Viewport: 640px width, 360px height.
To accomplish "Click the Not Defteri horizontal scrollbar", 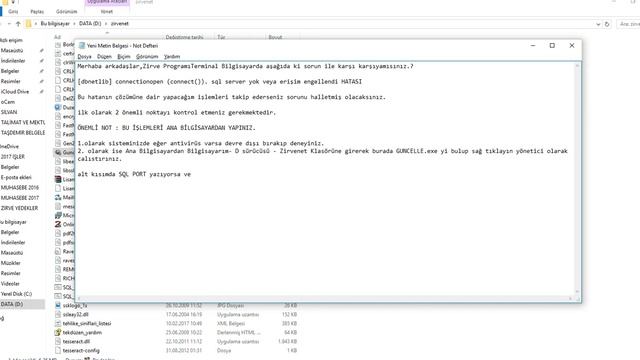I will 325,298.
